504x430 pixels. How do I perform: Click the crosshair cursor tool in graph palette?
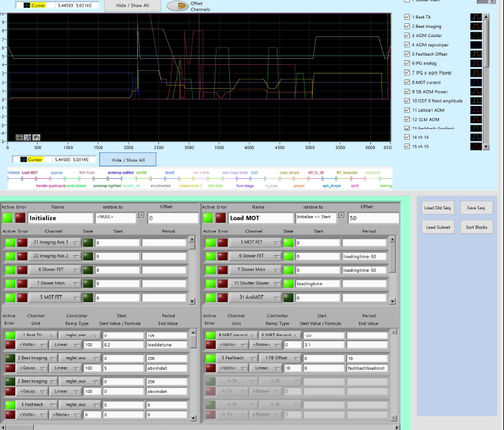click(x=18, y=137)
